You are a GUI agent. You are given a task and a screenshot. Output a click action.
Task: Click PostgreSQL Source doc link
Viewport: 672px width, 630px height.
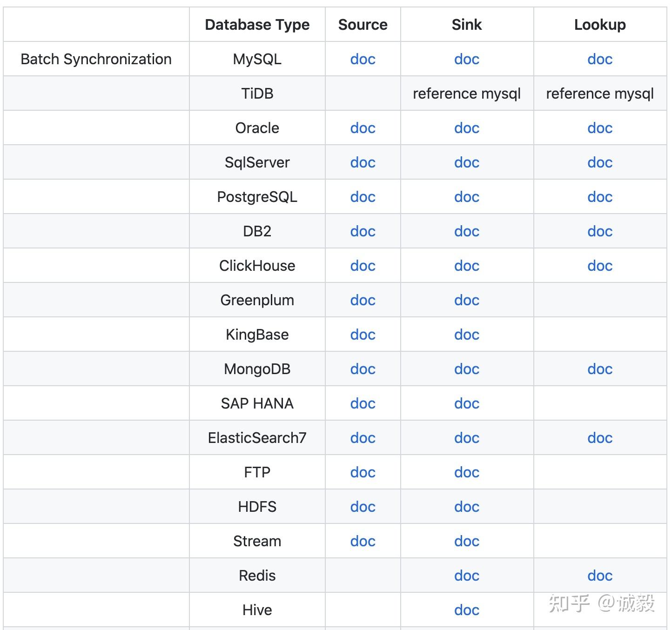[x=363, y=197]
